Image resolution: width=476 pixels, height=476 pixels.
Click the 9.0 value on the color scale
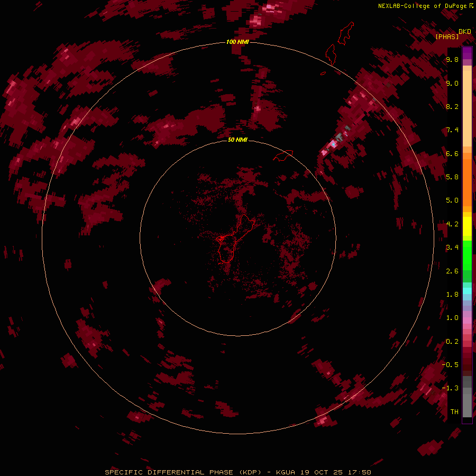[452, 83]
